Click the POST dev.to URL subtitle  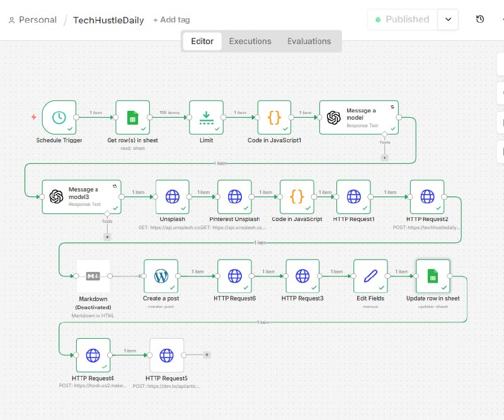coord(166,386)
